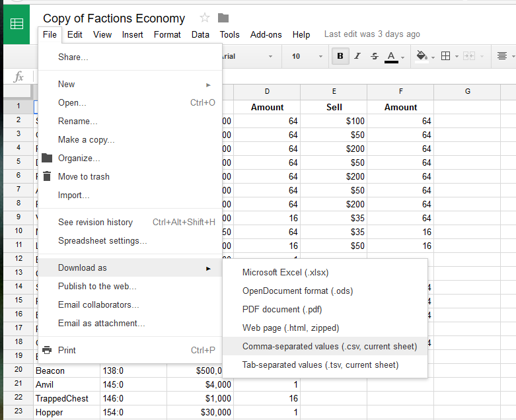Toggle bold formatting
The width and height of the screenshot is (516, 420).
click(340, 56)
